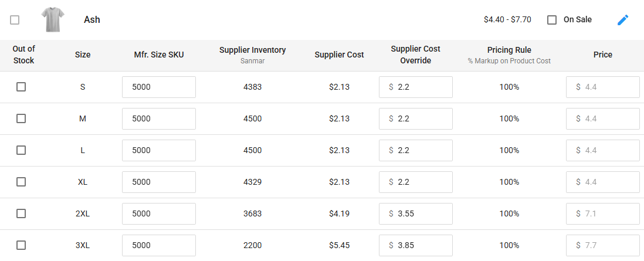Check out of stock for size XL
Screen dimensions: 644x261
[21, 182]
